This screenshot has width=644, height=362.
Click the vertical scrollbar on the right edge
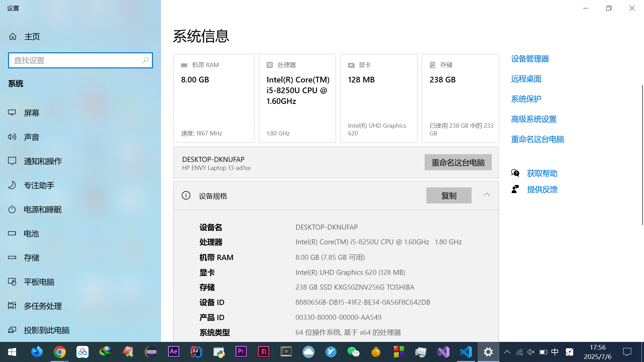(642, 154)
